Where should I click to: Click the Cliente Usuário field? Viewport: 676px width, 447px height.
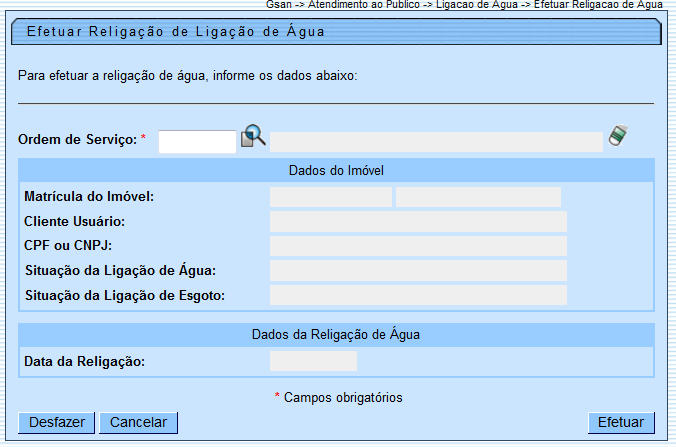[418, 221]
